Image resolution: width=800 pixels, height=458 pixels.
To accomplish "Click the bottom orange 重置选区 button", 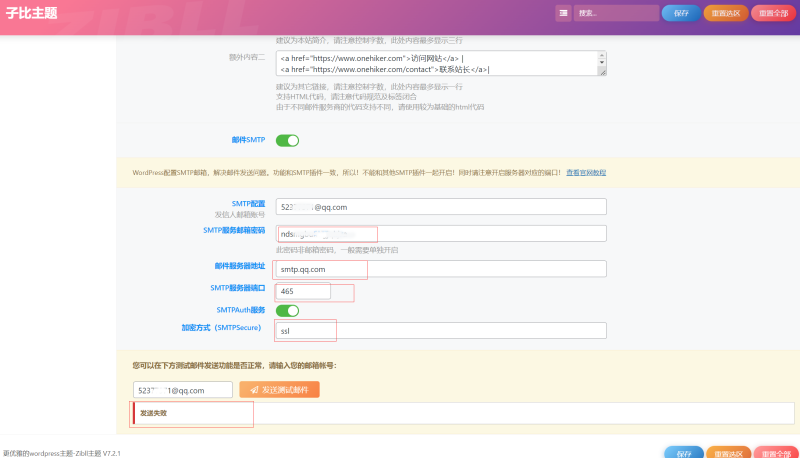I will pos(728,453).
